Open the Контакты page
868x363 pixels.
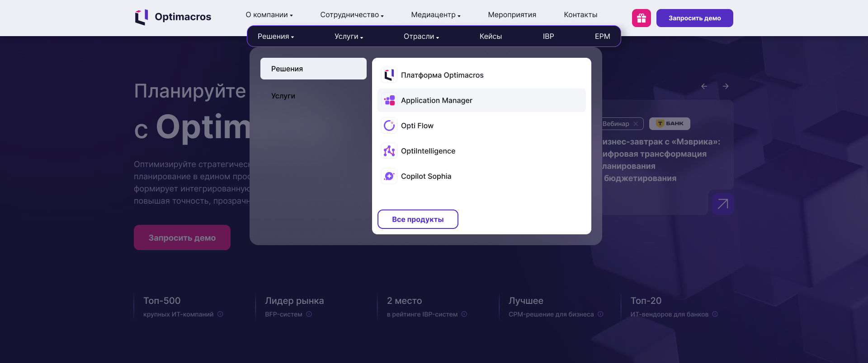point(580,15)
